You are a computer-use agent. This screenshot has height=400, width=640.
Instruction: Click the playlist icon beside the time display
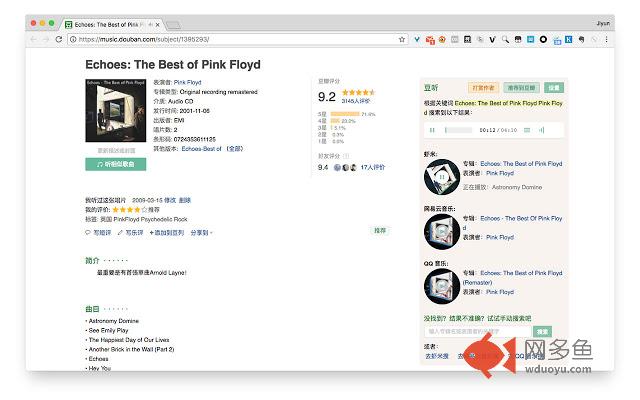[527, 130]
